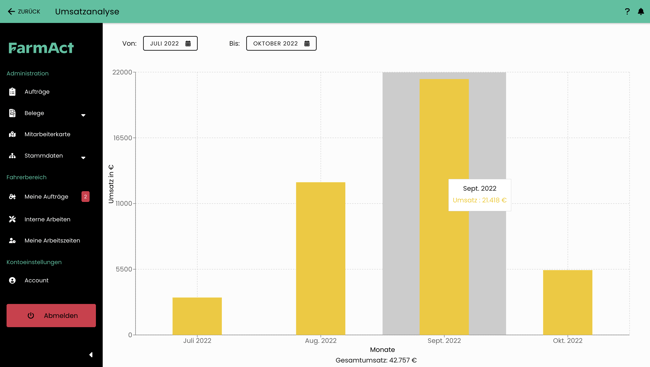Click the Meine Aufträge tractor icon
Image resolution: width=650 pixels, height=367 pixels.
click(x=12, y=197)
